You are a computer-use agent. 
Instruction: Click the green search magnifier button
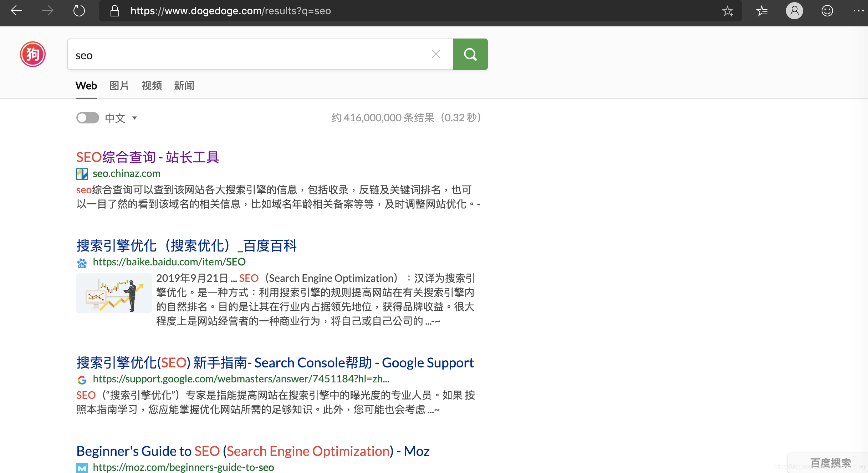click(x=470, y=54)
